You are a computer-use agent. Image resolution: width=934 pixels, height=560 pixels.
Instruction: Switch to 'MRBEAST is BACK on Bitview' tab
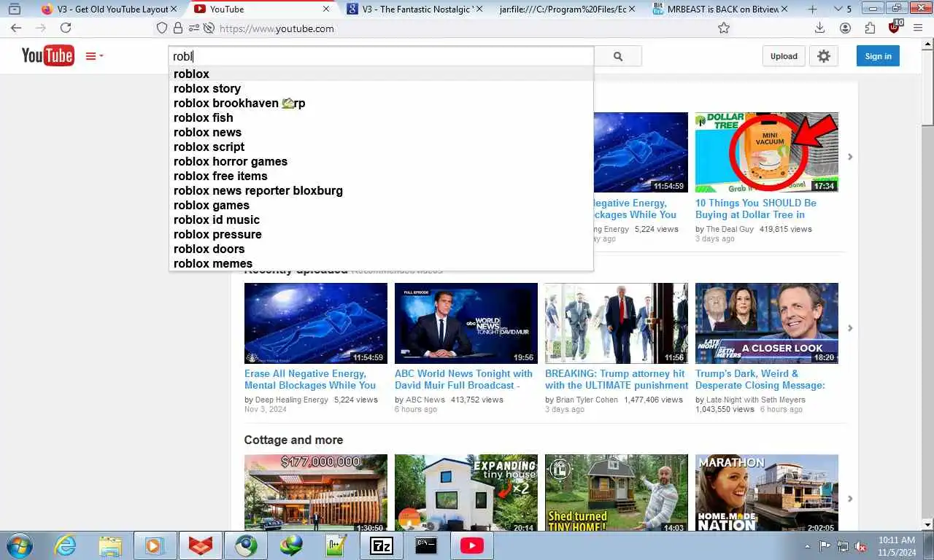click(x=720, y=9)
